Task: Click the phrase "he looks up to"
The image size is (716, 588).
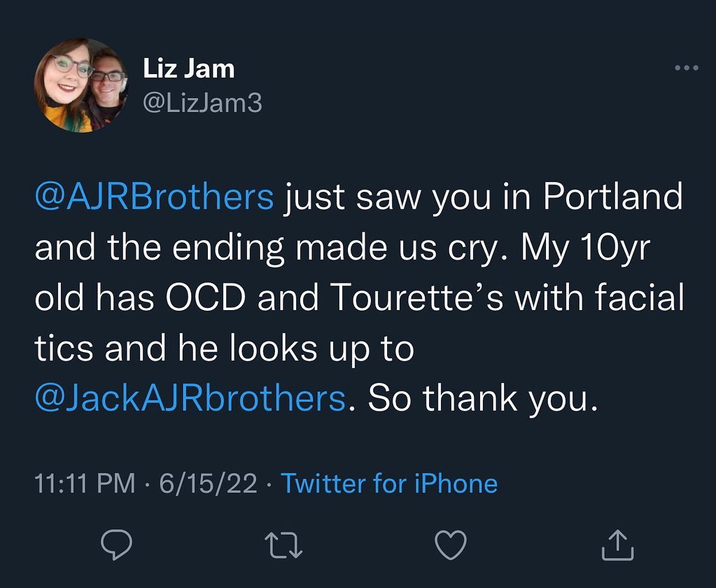Action: click(x=286, y=349)
